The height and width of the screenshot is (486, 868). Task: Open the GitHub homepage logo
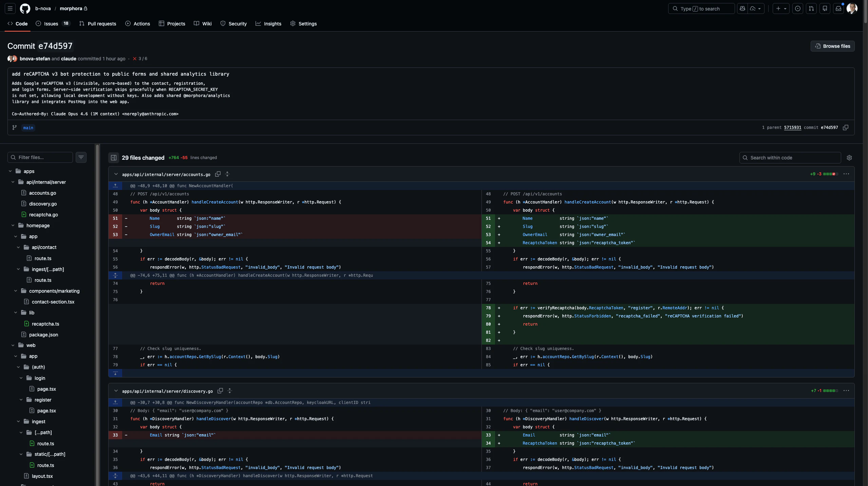coord(25,8)
